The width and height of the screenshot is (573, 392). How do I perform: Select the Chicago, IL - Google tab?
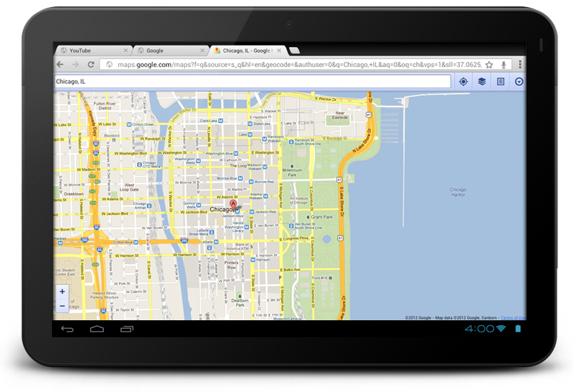coord(248,51)
